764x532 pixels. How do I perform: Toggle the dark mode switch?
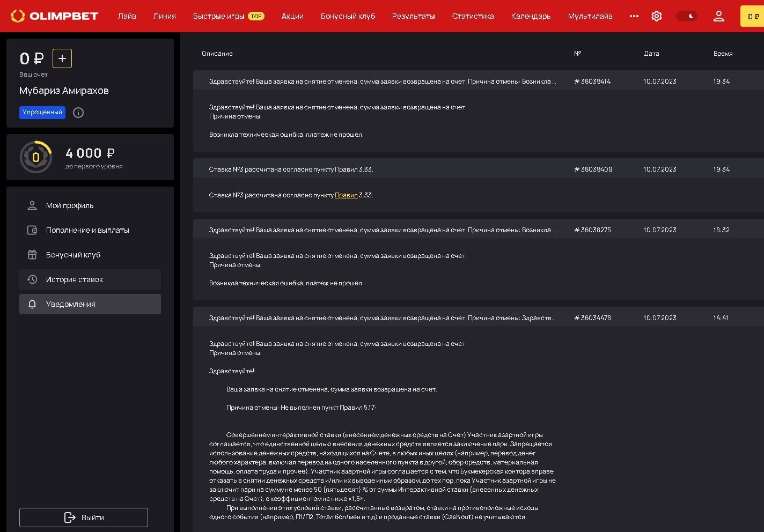coord(686,16)
